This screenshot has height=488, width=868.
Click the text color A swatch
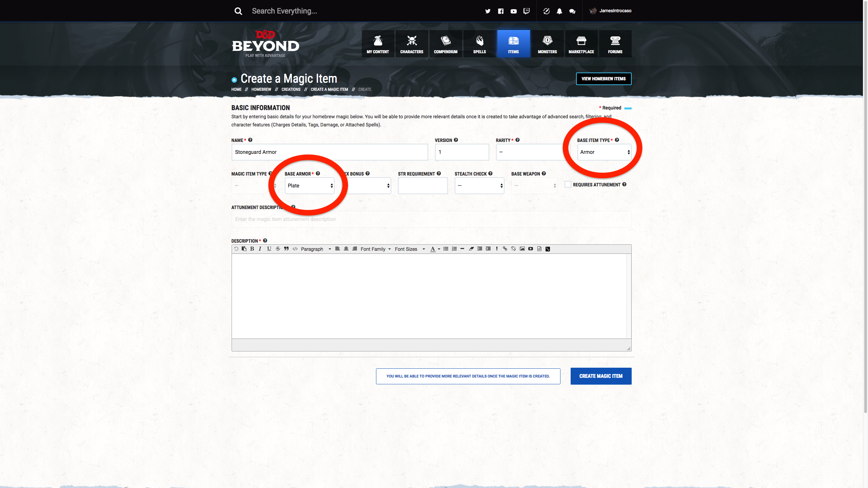point(433,249)
